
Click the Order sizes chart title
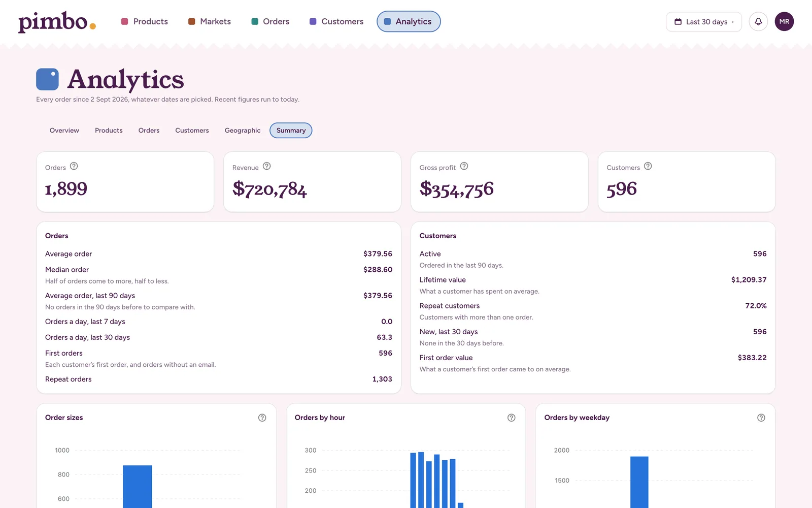[64, 418]
